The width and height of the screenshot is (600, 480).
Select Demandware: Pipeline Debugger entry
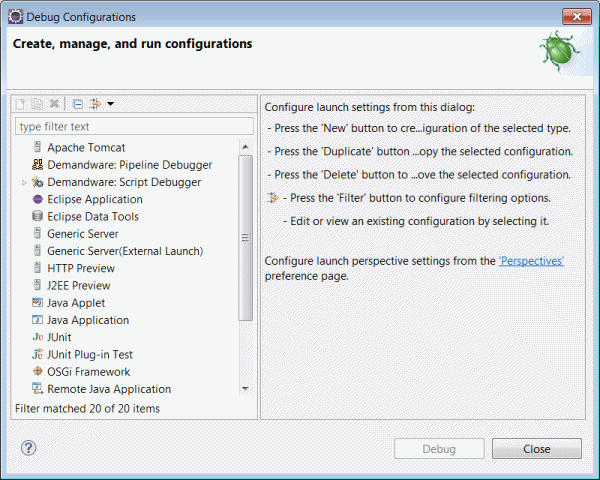coord(129,165)
